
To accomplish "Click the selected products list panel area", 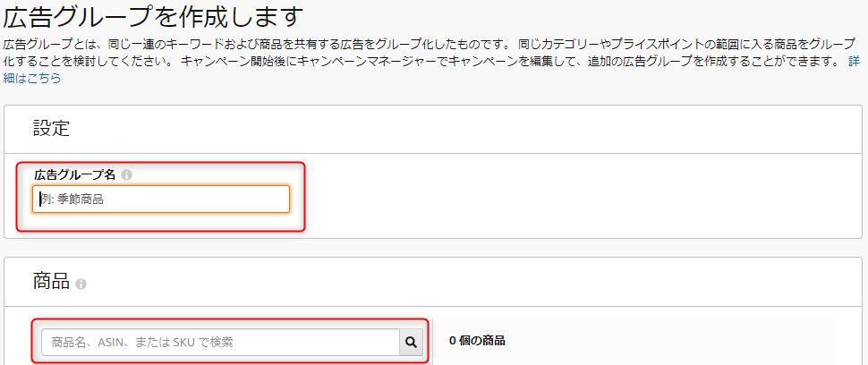I will click(633, 342).
